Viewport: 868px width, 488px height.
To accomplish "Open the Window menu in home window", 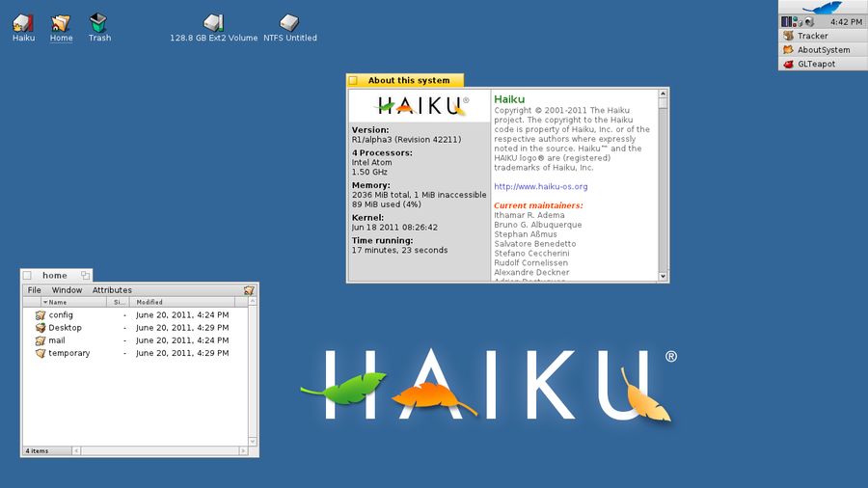I will pos(67,290).
